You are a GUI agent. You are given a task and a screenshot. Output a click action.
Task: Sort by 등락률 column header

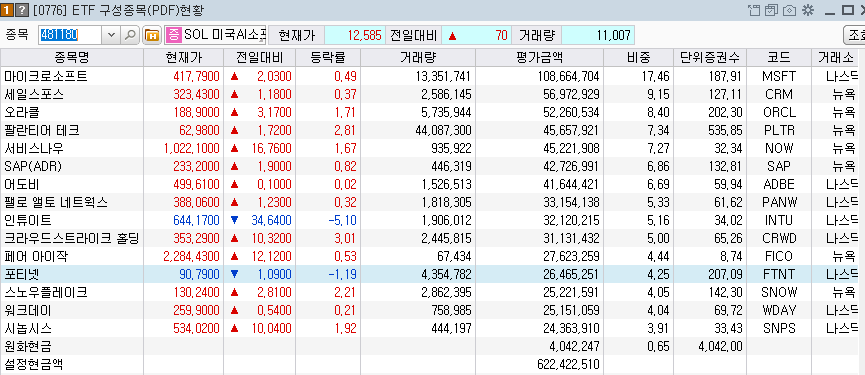pos(328,57)
